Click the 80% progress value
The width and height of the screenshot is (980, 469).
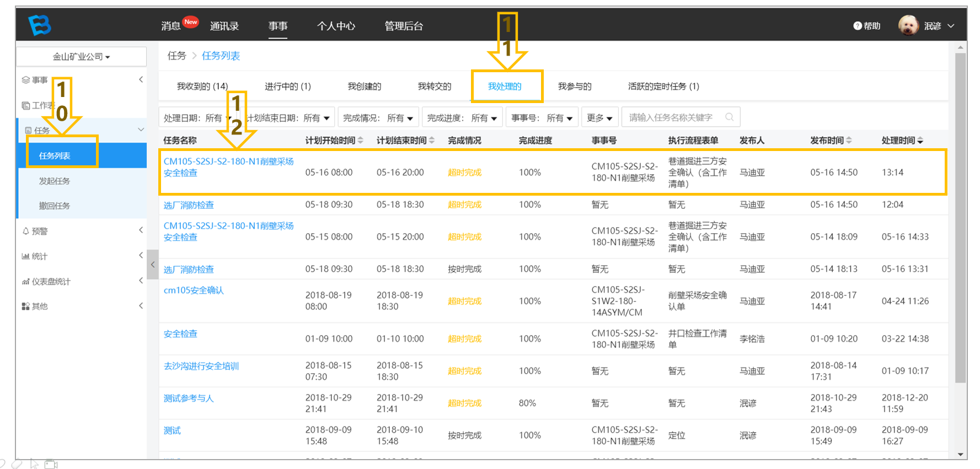click(527, 403)
